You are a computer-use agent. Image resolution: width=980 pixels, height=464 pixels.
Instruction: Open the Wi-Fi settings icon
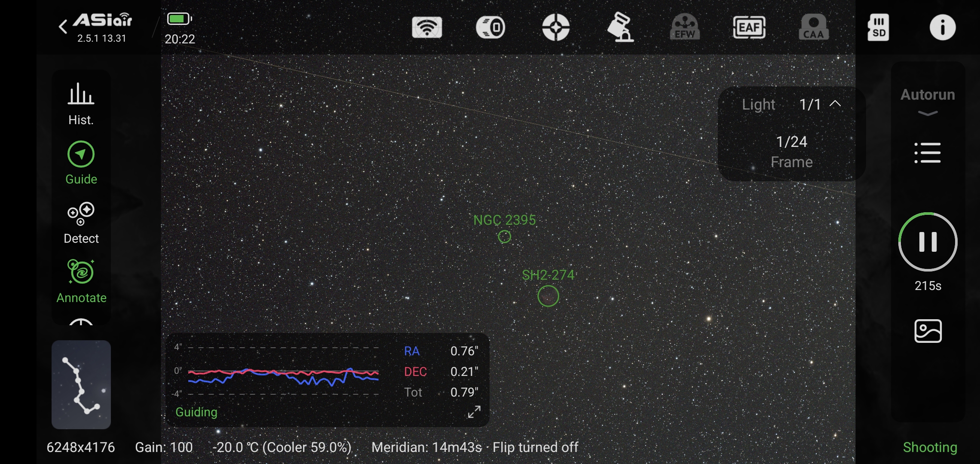(x=427, y=27)
